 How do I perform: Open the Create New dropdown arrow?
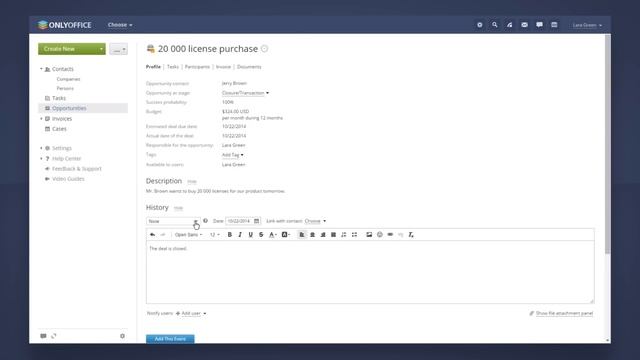(x=101, y=49)
